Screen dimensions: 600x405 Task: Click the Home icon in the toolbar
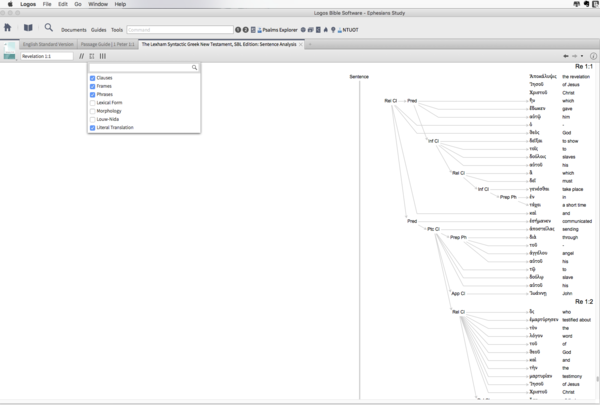point(9,29)
